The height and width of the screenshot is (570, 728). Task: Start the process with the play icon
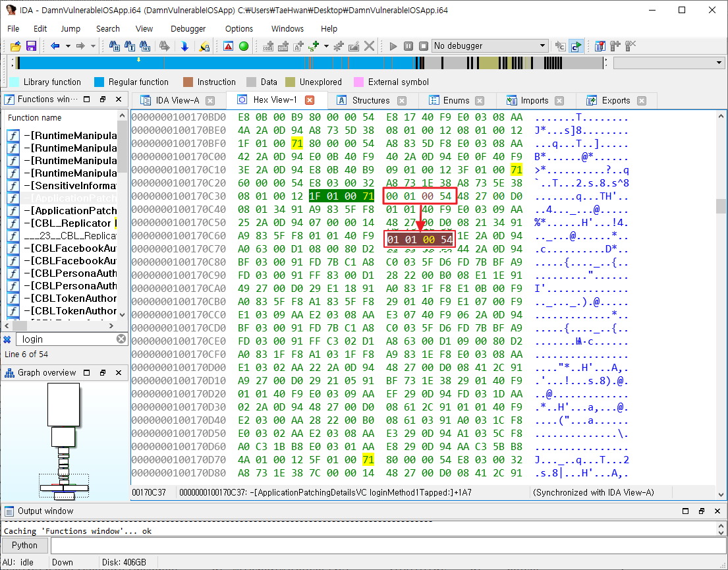tap(393, 46)
